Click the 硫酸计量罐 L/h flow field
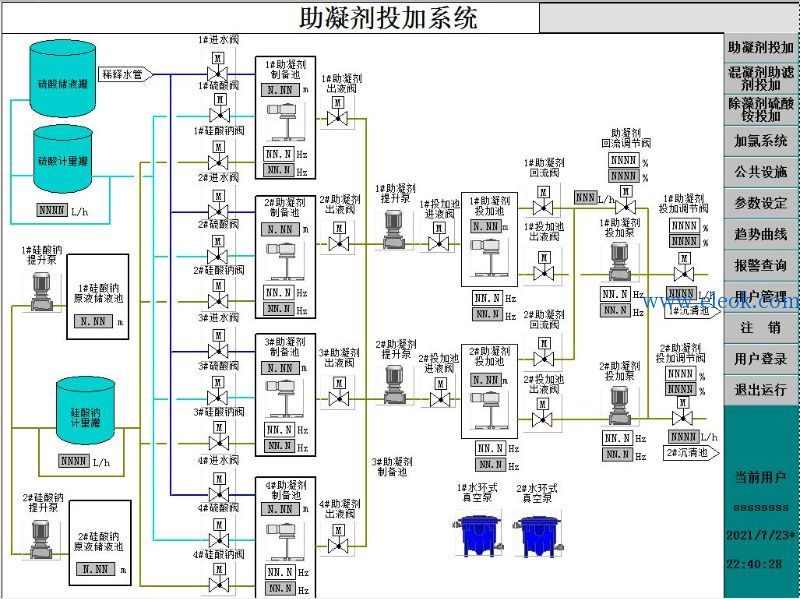 point(52,210)
